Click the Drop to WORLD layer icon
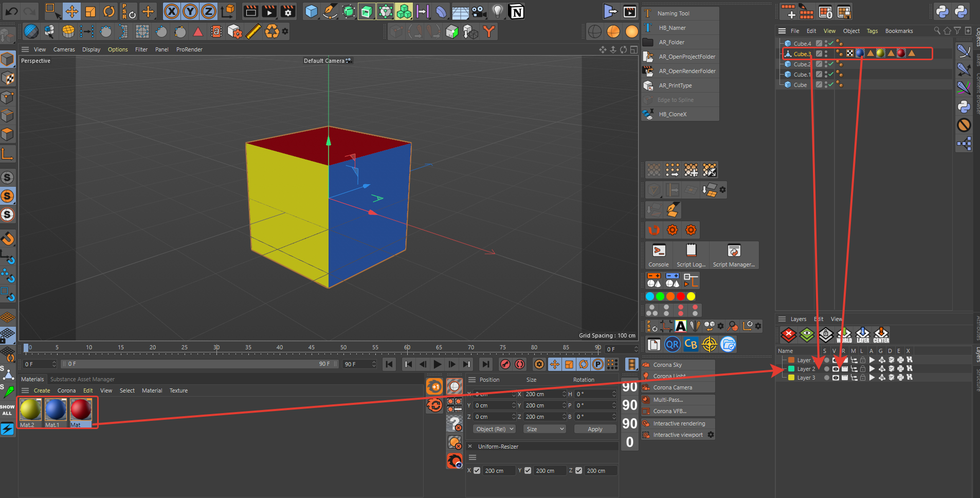Image resolution: width=980 pixels, height=498 pixels. coord(844,334)
